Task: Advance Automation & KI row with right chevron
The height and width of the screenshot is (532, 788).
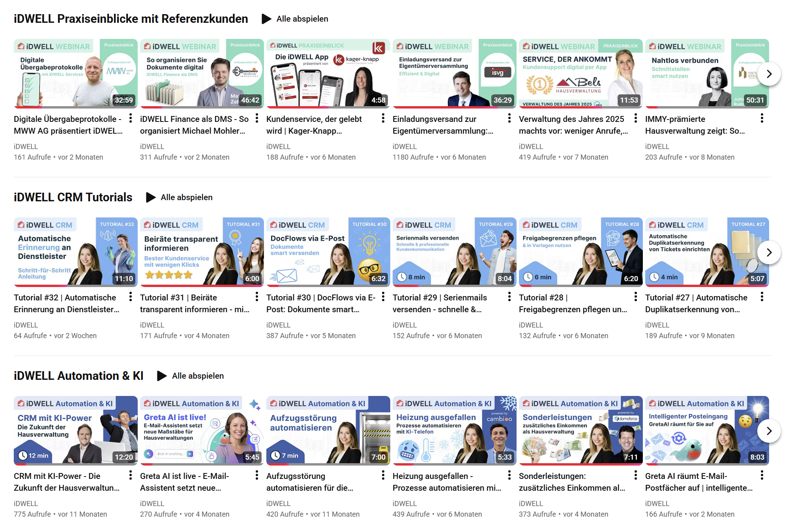Action: 769,431
